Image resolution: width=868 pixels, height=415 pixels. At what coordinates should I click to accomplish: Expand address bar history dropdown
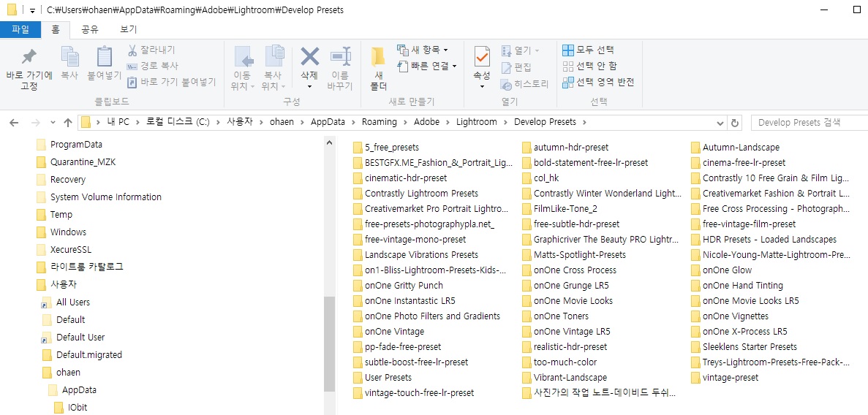(720, 123)
